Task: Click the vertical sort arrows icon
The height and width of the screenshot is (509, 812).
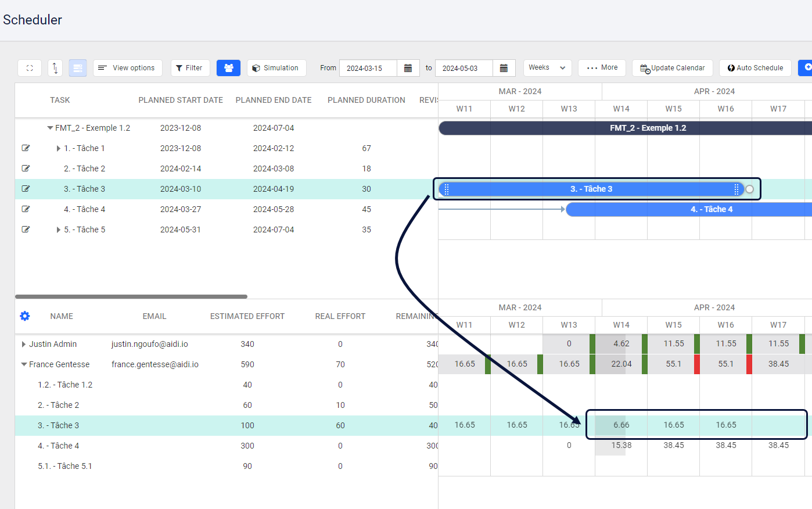Action: coord(55,67)
